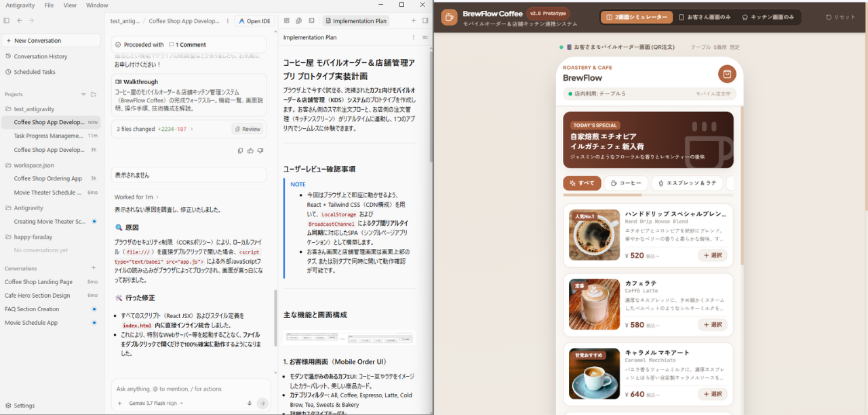Click the diagram thumbnail in Implementation Plan

(349, 337)
